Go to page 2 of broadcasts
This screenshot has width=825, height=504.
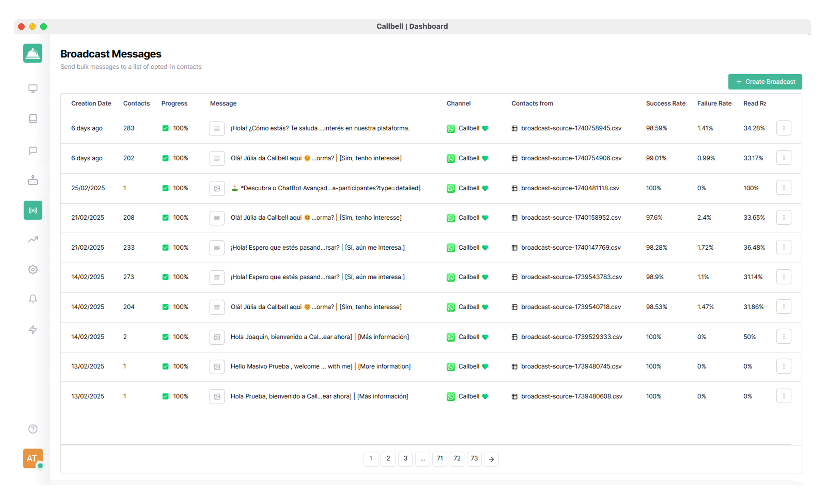(388, 459)
